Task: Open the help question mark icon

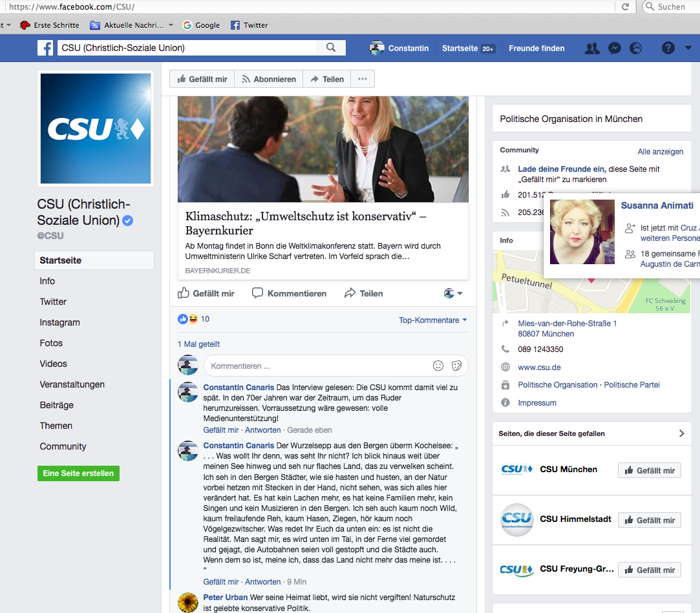Action: [x=668, y=48]
